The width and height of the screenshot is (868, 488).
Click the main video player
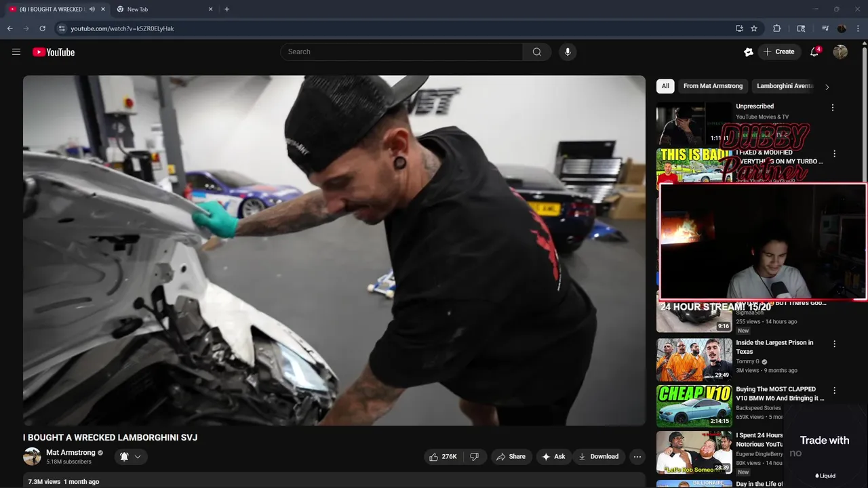click(x=334, y=250)
